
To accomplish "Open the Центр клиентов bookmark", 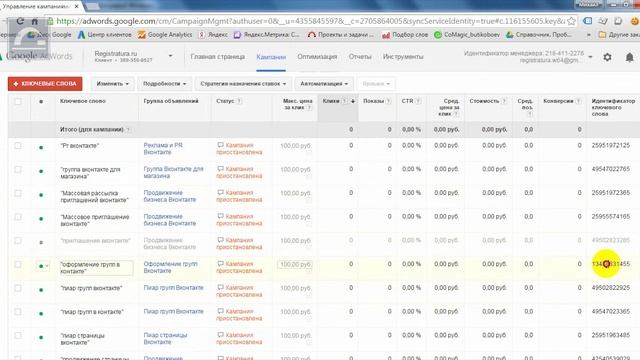I will click(104, 35).
